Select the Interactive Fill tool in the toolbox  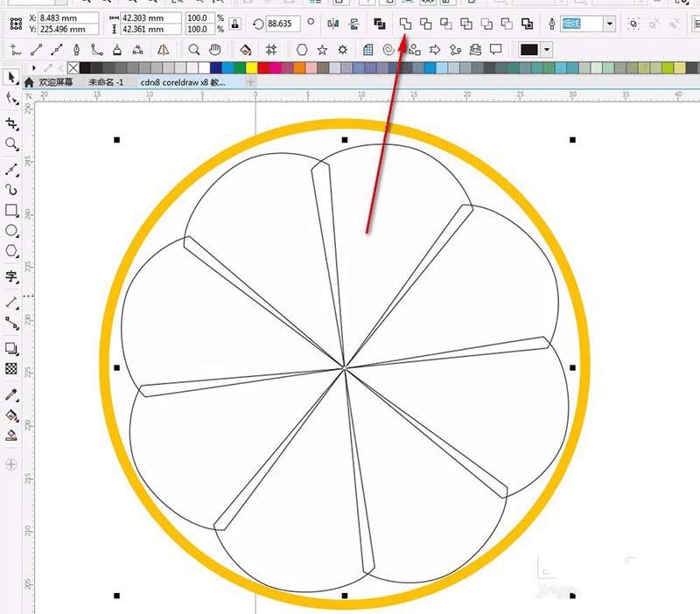coord(11,415)
